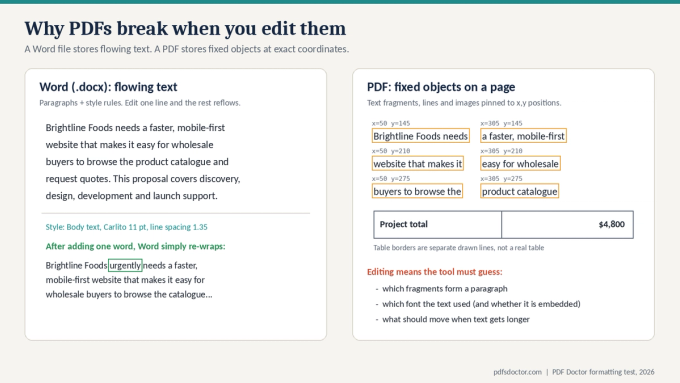
Task: Click the fragment box 'a faster, mobile-first'
Action: click(x=523, y=136)
